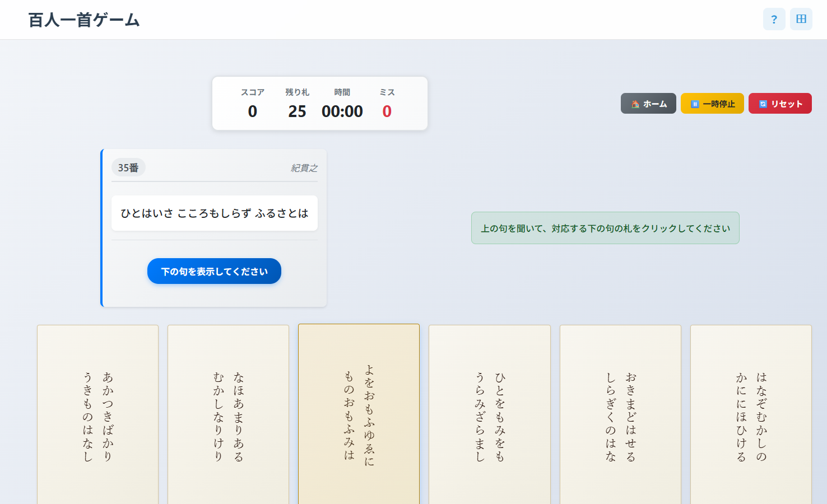Click the highlighted card よをおもふゑに
Image resolution: width=827 pixels, height=504 pixels.
(x=359, y=414)
